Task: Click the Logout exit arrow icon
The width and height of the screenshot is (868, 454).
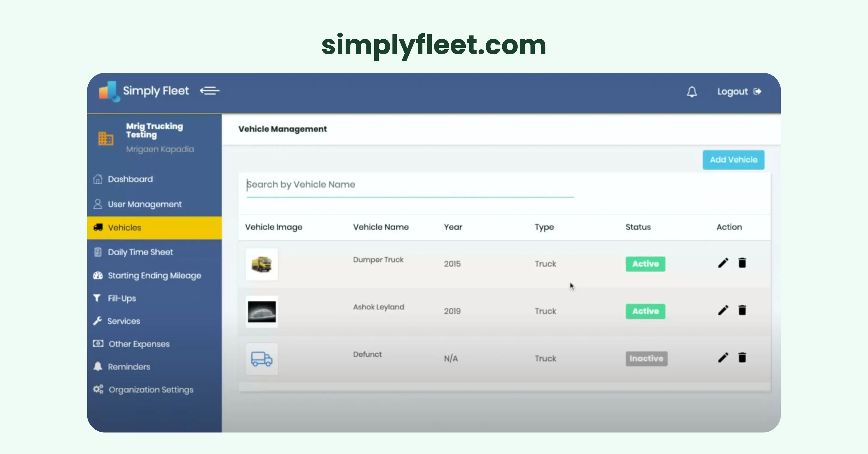Action: [757, 92]
